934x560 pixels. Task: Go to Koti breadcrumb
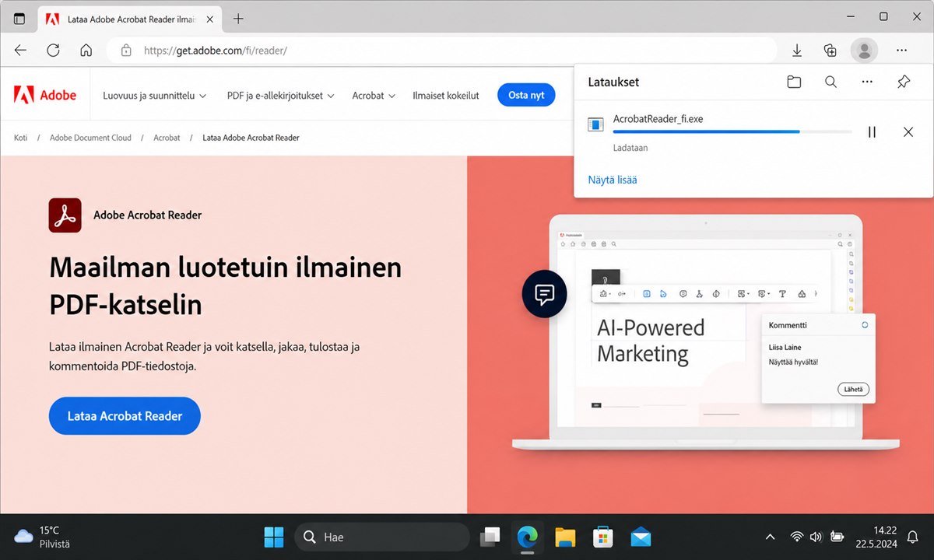21,138
